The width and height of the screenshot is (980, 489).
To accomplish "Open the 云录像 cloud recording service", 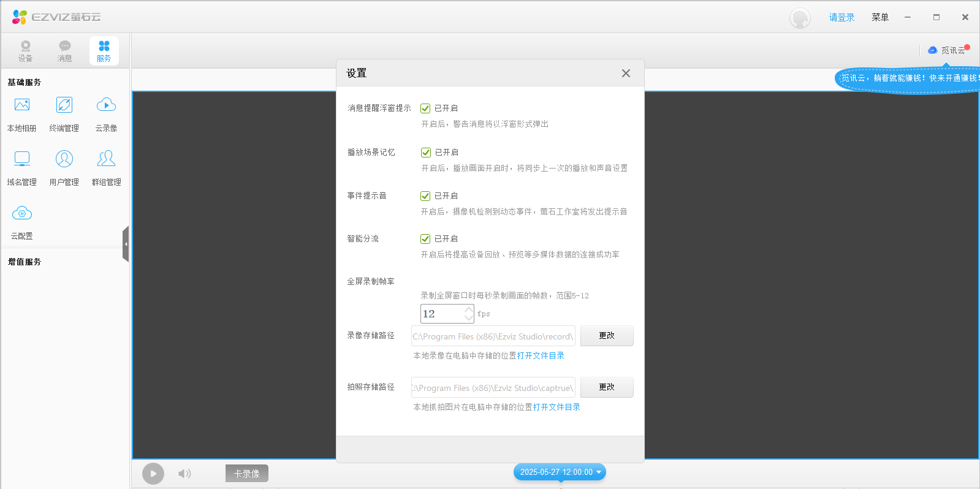I will pyautogui.click(x=106, y=105).
